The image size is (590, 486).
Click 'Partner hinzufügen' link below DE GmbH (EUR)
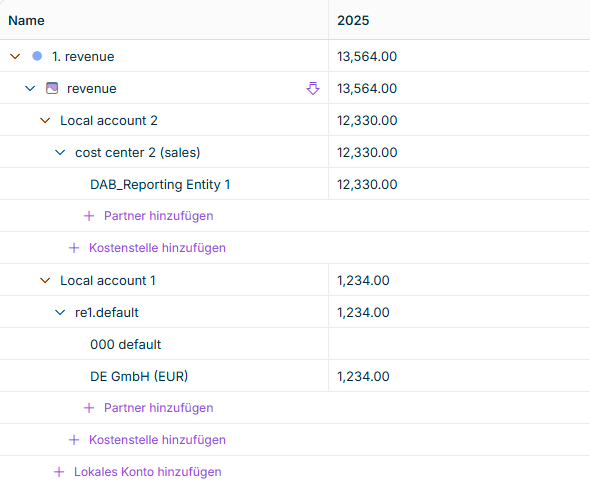158,408
